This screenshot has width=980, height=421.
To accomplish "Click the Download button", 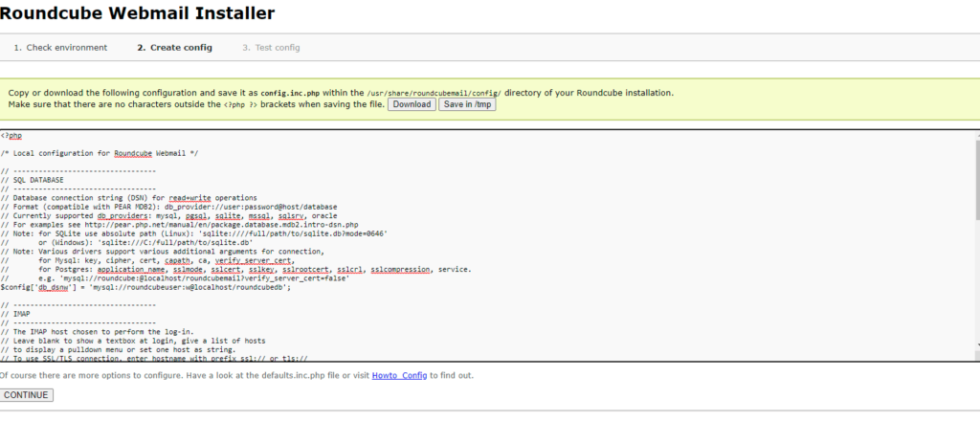I will pos(412,104).
